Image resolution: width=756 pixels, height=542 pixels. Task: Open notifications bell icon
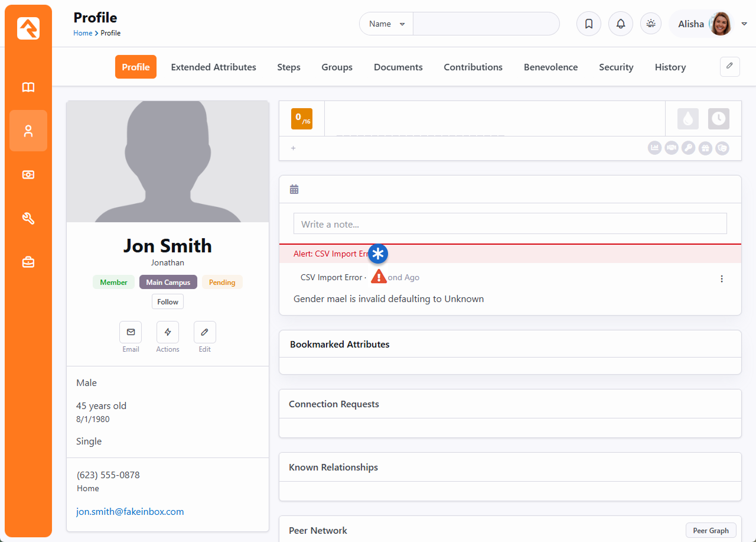pos(620,24)
